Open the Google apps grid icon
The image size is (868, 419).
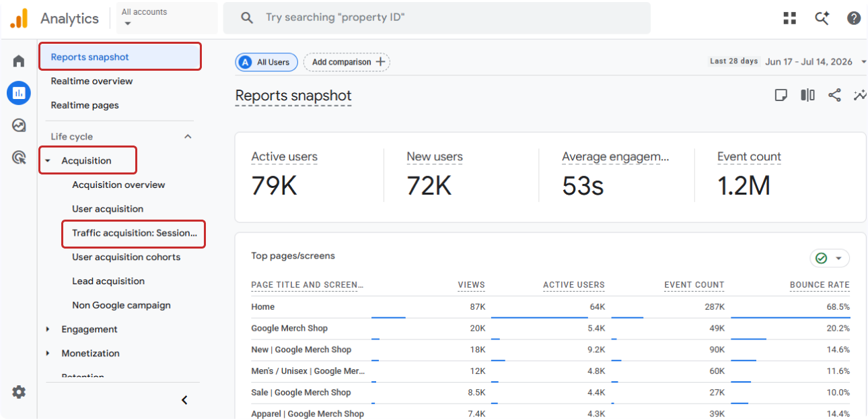[790, 18]
